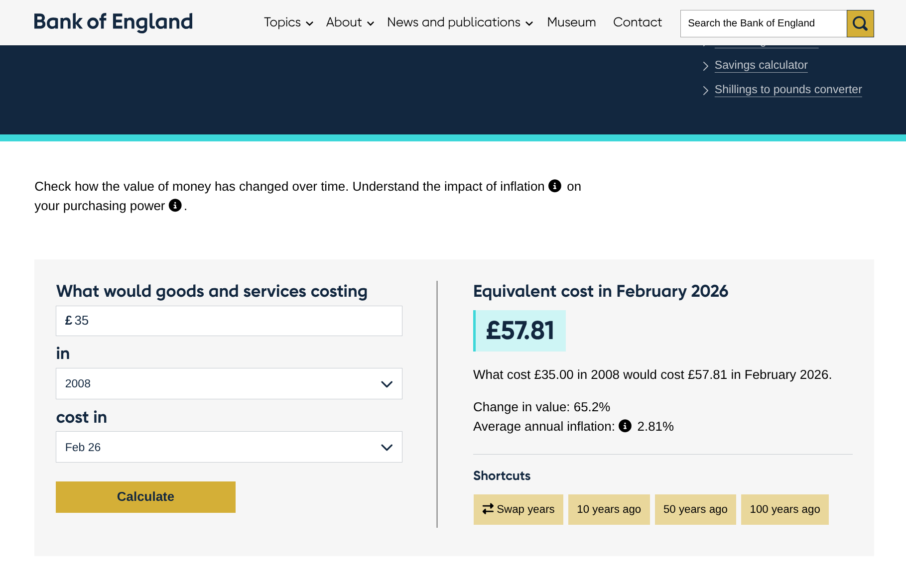Open News and publications menu

(460, 22)
